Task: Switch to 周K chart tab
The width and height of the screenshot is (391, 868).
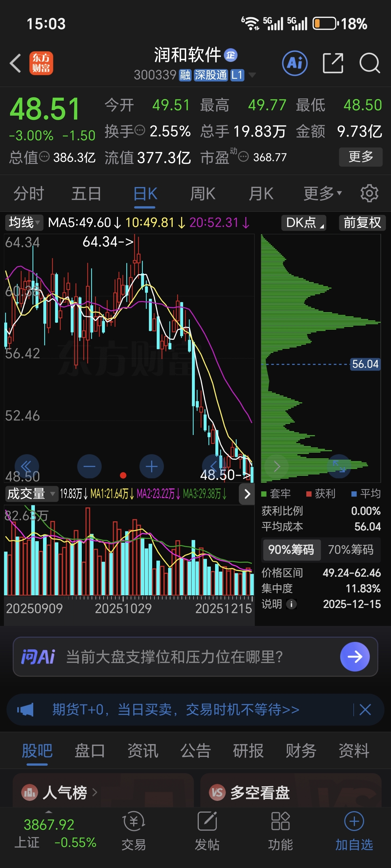Action: (x=203, y=194)
